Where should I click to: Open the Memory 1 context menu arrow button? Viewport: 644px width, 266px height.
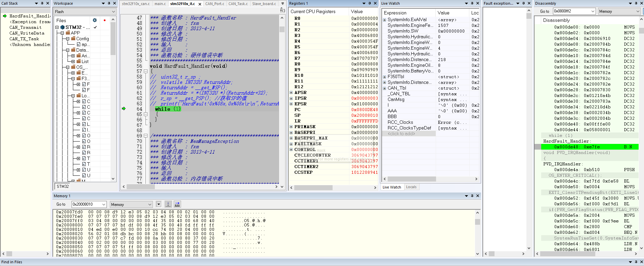click(x=159, y=204)
